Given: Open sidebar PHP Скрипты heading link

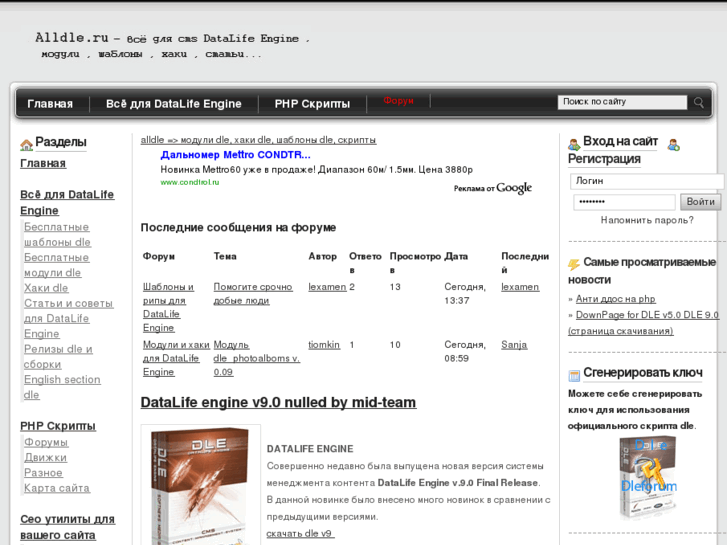Looking at the screenshot, I should click(x=58, y=426).
